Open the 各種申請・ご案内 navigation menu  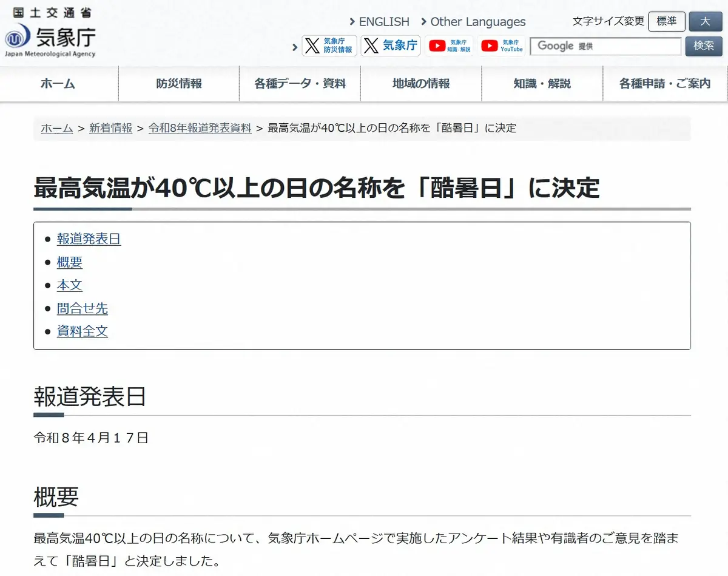click(x=664, y=84)
